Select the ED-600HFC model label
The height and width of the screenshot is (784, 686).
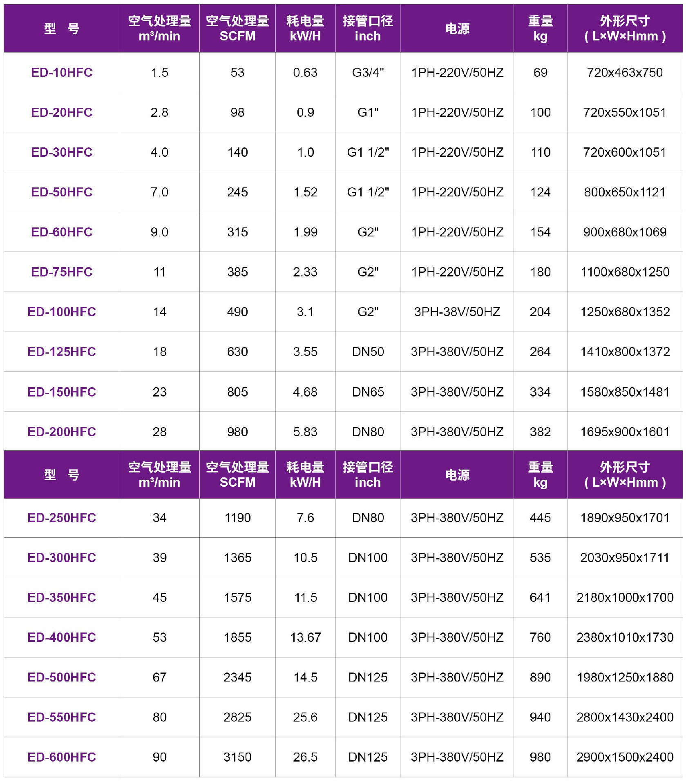click(62, 757)
